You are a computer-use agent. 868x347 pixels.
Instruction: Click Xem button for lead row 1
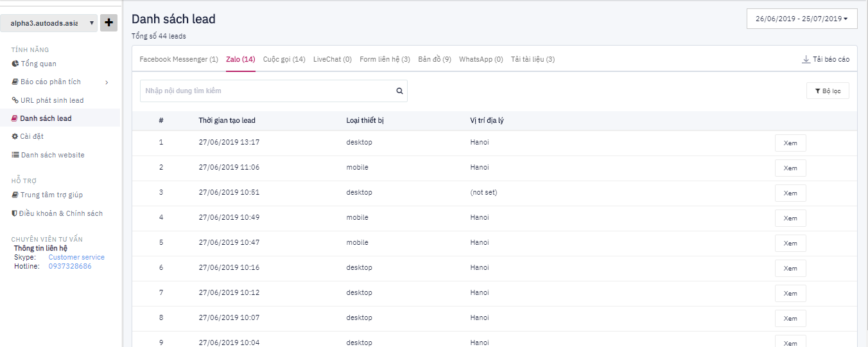pos(790,143)
